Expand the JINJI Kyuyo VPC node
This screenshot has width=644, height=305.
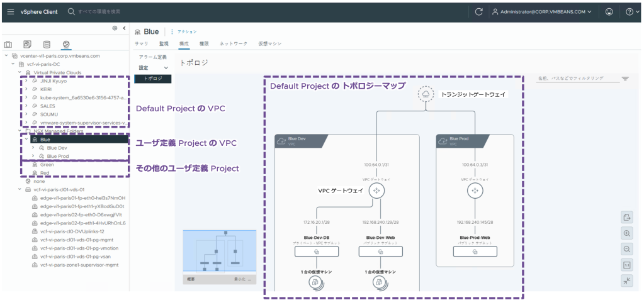[x=25, y=80]
